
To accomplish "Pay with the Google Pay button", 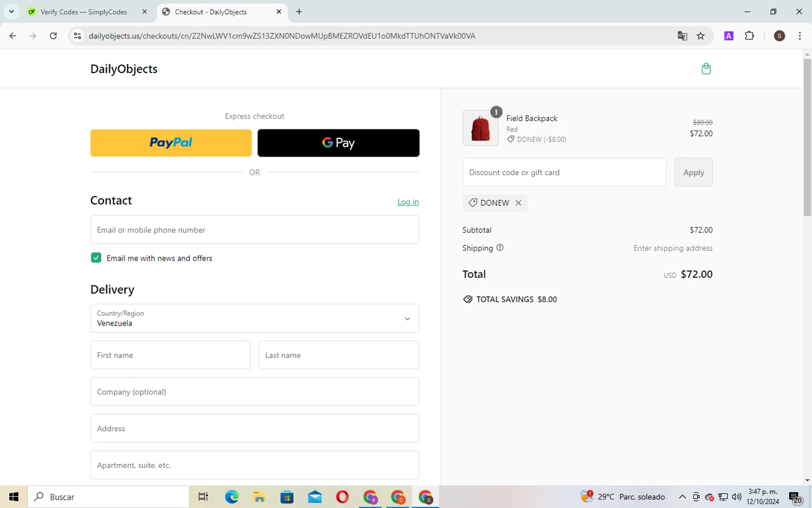I will (x=338, y=143).
